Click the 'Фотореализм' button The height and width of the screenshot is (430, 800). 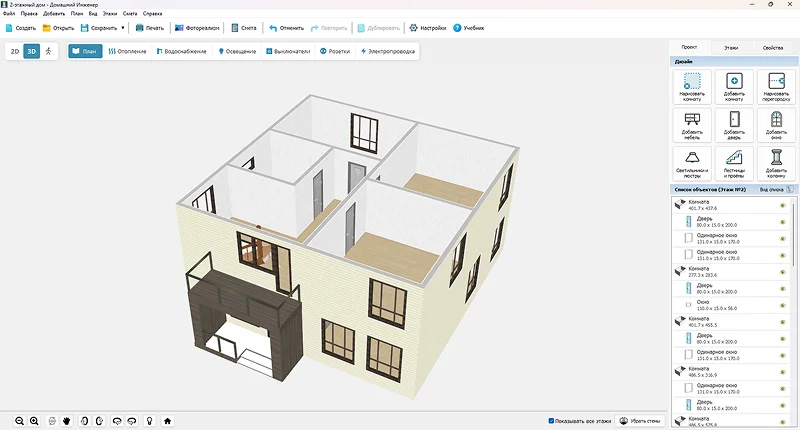click(x=197, y=28)
